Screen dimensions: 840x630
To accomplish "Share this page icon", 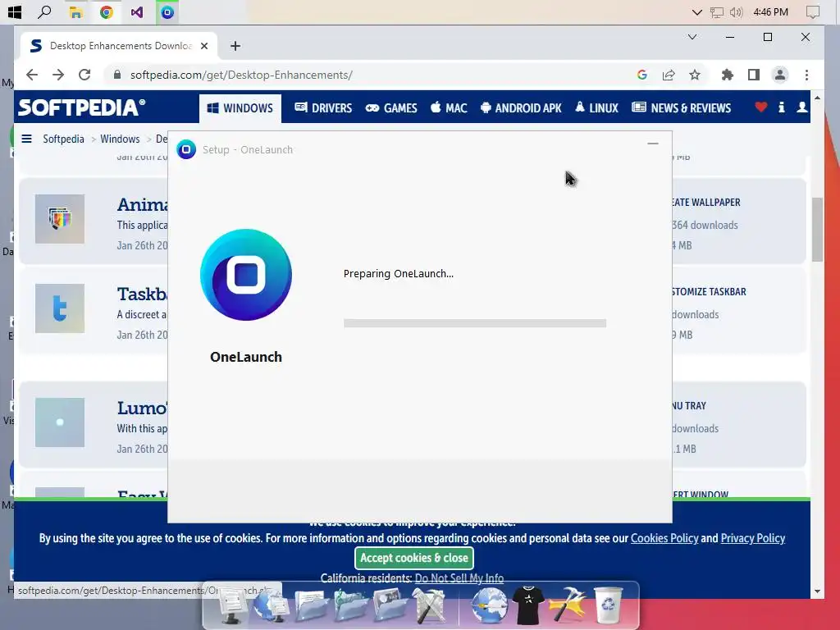I will click(668, 75).
